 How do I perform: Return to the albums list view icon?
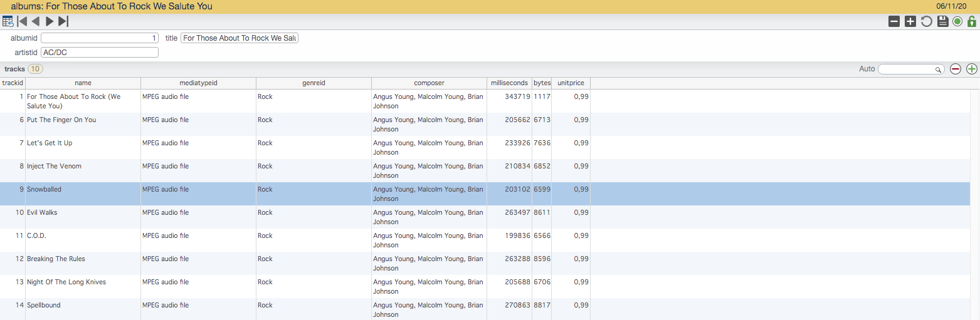(x=8, y=21)
